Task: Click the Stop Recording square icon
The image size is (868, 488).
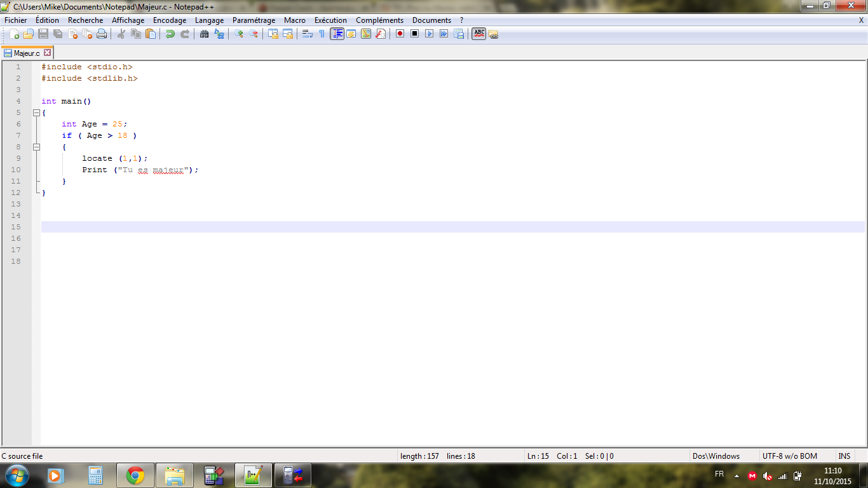Action: (414, 34)
